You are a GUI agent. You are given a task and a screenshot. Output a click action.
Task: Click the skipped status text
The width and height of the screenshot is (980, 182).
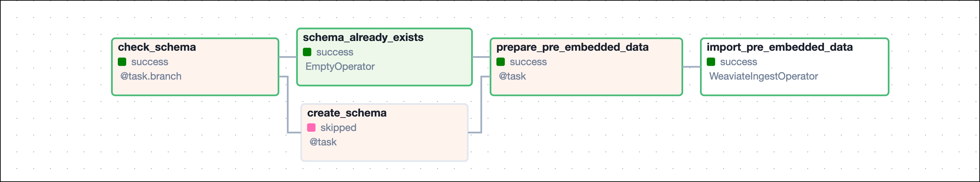coord(338,128)
